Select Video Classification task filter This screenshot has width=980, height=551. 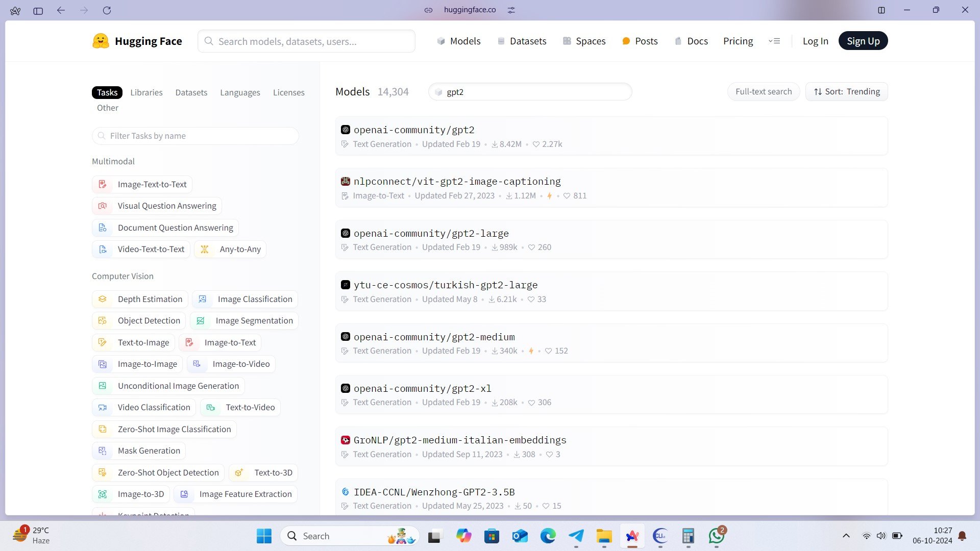pyautogui.click(x=144, y=407)
